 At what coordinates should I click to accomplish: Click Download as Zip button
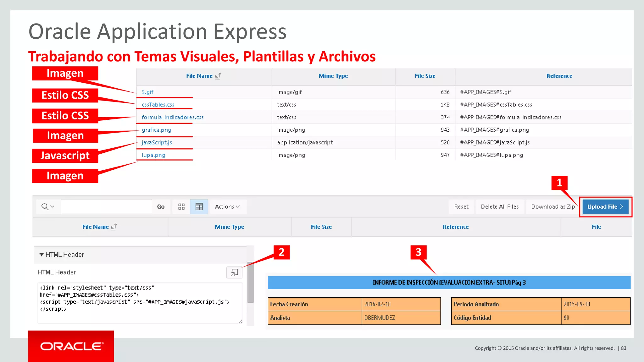[553, 206]
